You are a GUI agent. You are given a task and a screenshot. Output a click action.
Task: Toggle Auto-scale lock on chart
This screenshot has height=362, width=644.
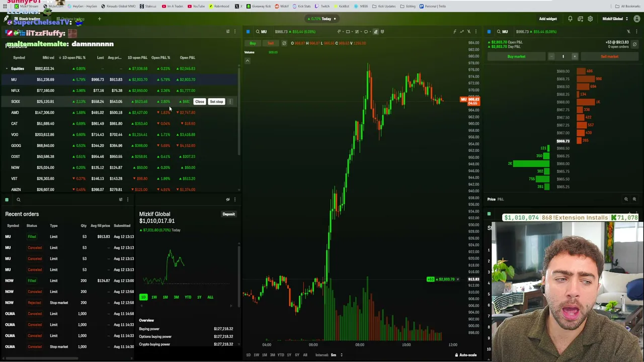click(x=466, y=355)
